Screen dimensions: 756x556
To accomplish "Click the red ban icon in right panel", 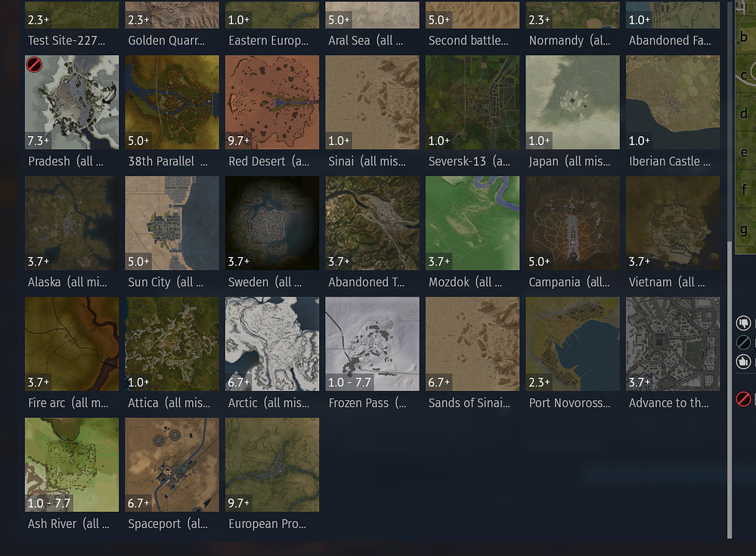I will [743, 399].
